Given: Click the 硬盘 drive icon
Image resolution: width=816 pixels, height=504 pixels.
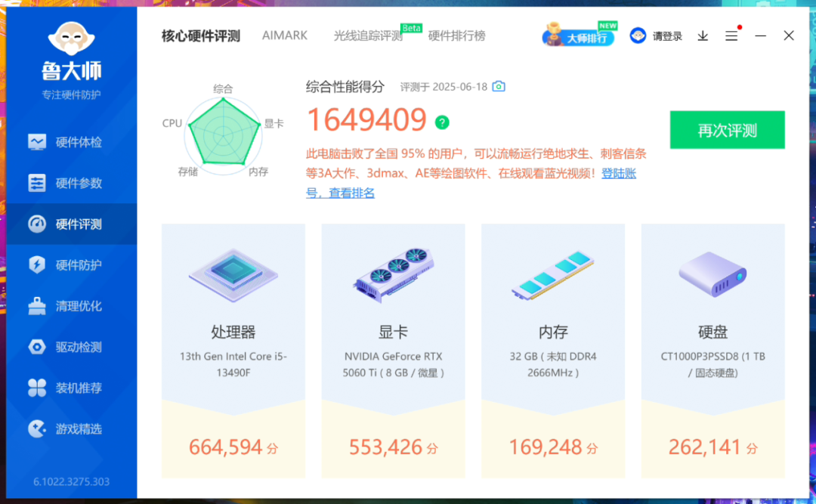Looking at the screenshot, I should coord(712,274).
